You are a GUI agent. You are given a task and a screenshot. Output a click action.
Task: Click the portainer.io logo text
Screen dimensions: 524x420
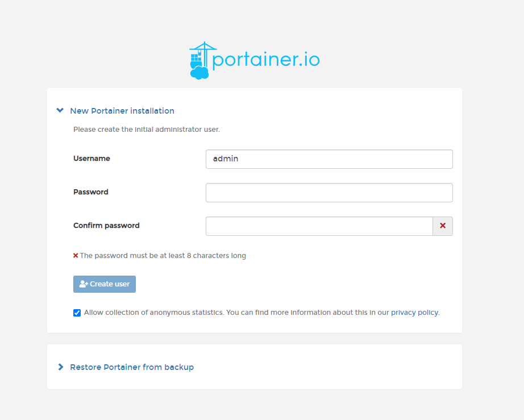coord(266,60)
